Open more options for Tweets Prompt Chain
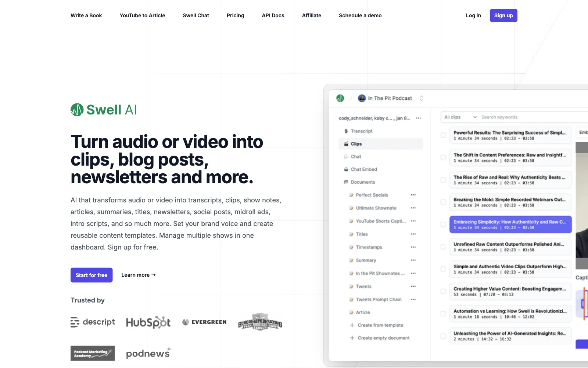 [413, 300]
